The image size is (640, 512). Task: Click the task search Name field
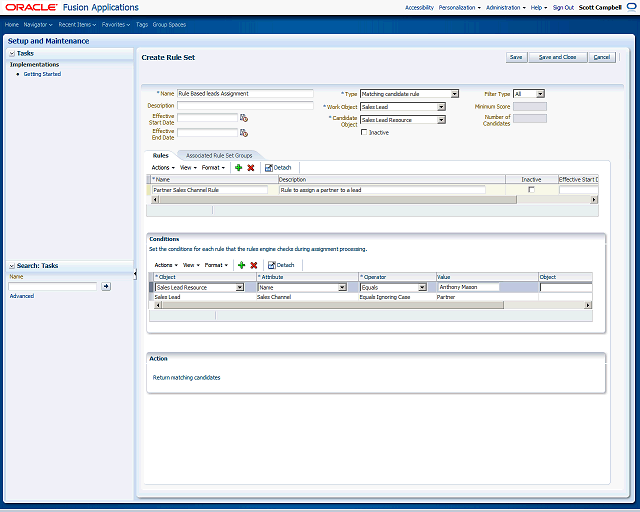click(x=53, y=286)
